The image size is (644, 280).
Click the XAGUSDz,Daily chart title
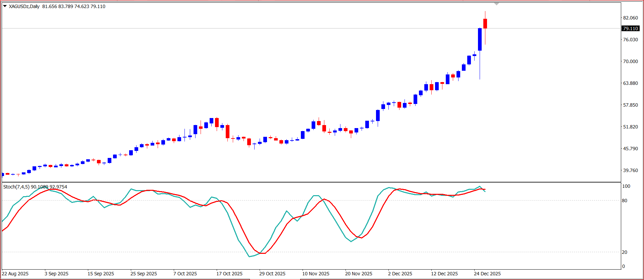point(24,6)
